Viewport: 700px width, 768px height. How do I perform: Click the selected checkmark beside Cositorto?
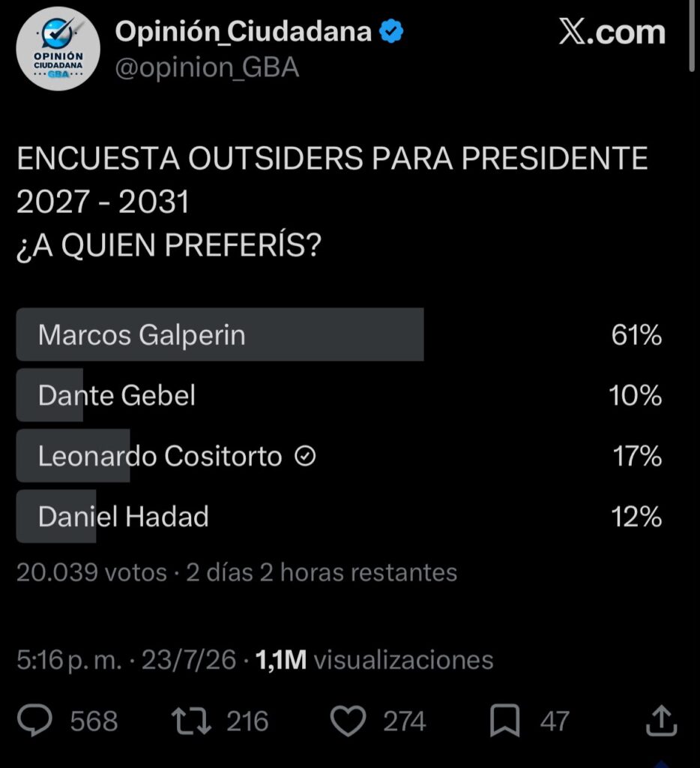[306, 457]
